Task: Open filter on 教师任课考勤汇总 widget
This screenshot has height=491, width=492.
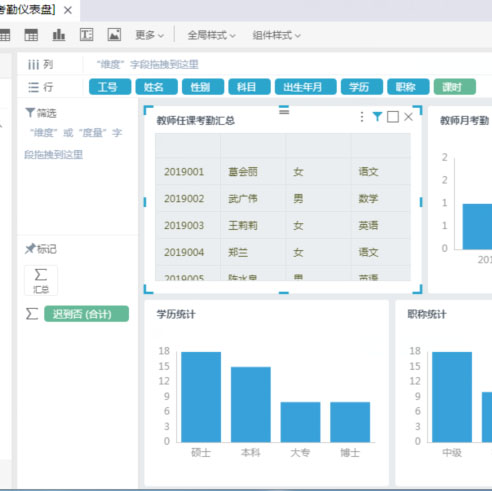Action: point(377,117)
